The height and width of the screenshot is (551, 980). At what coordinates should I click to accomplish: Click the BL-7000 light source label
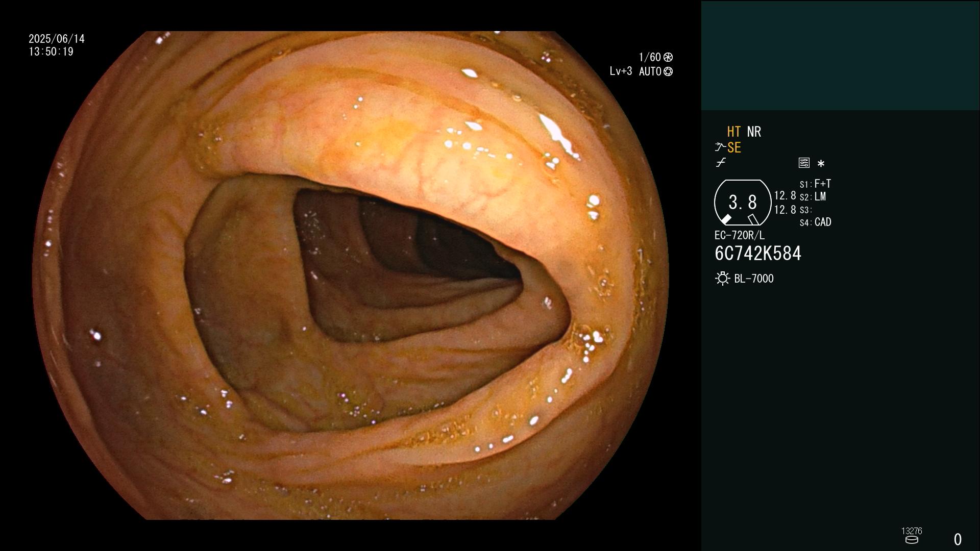754,279
